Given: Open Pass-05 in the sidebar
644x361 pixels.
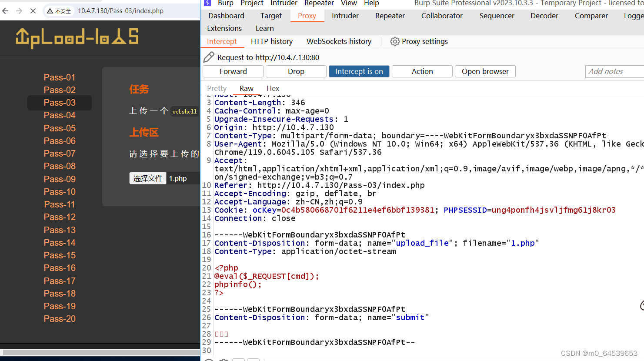Looking at the screenshot, I should (60, 128).
